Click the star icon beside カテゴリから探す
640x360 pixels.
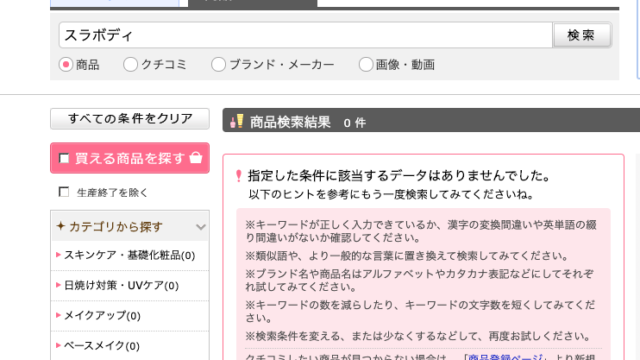click(61, 226)
